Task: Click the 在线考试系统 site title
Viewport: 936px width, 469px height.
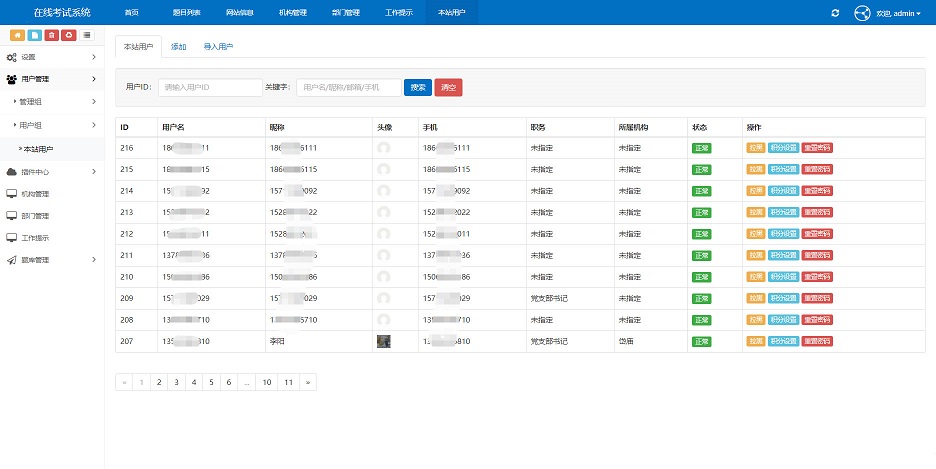Action: pos(62,13)
